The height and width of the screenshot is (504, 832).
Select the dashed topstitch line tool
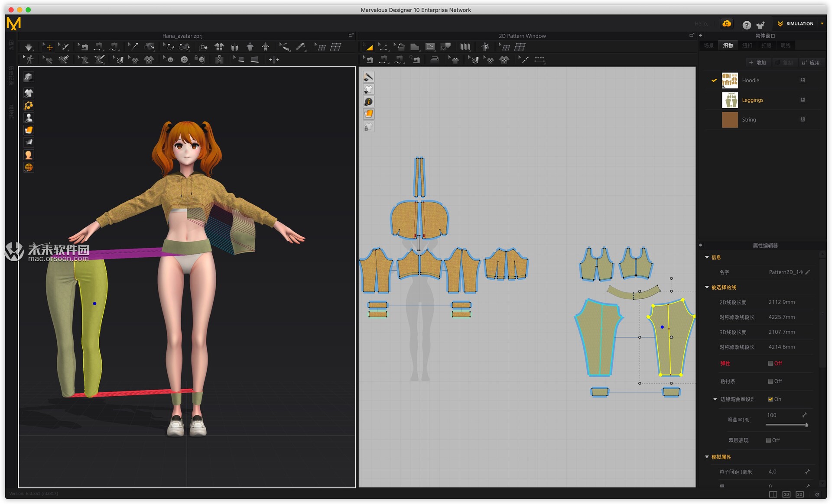(x=539, y=59)
